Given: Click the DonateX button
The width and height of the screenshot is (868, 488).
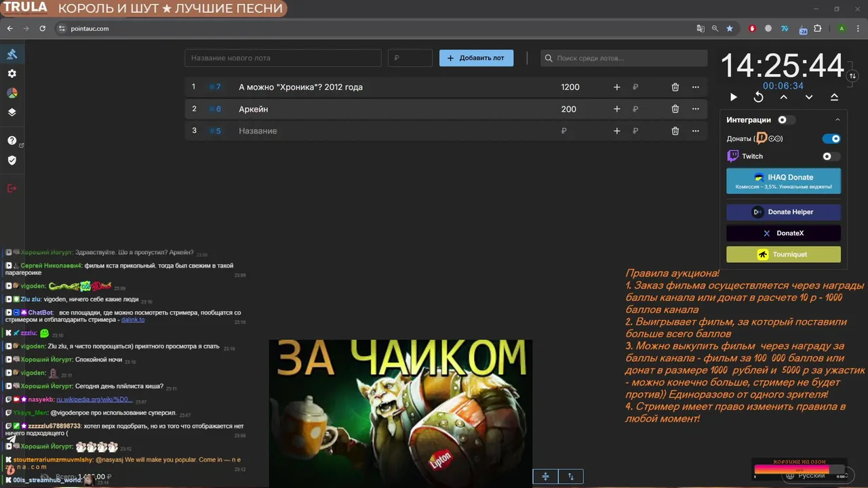Looking at the screenshot, I should (x=783, y=233).
